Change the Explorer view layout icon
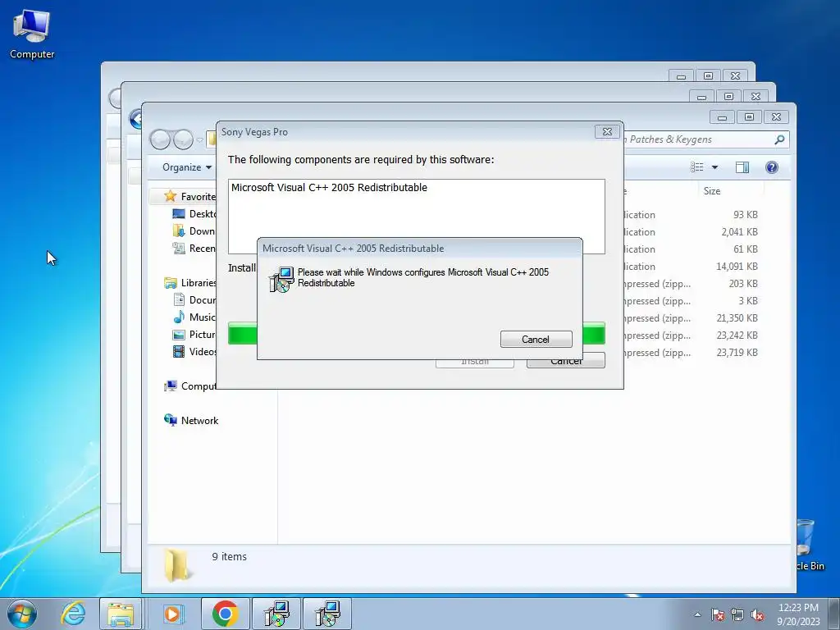This screenshot has height=630, width=840. pyautogui.click(x=697, y=167)
